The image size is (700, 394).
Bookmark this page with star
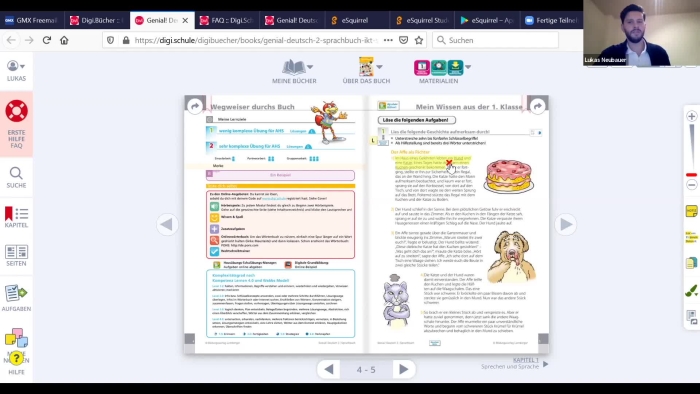click(419, 40)
